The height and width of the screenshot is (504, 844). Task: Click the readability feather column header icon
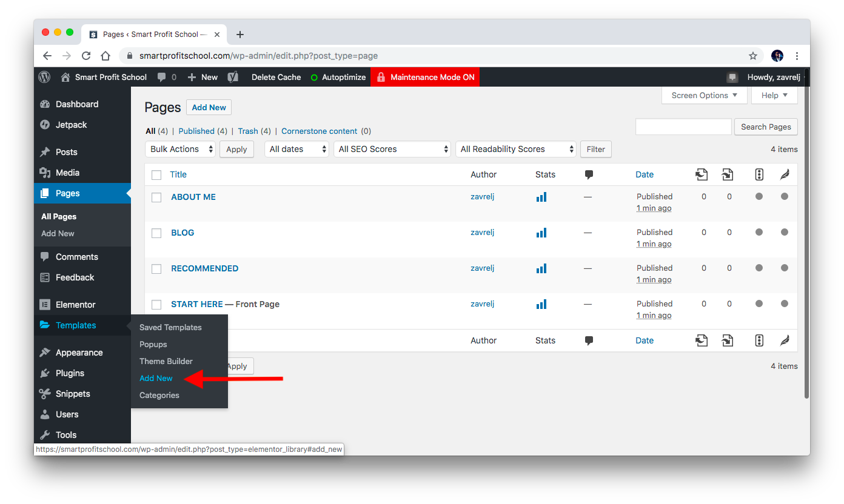785,174
